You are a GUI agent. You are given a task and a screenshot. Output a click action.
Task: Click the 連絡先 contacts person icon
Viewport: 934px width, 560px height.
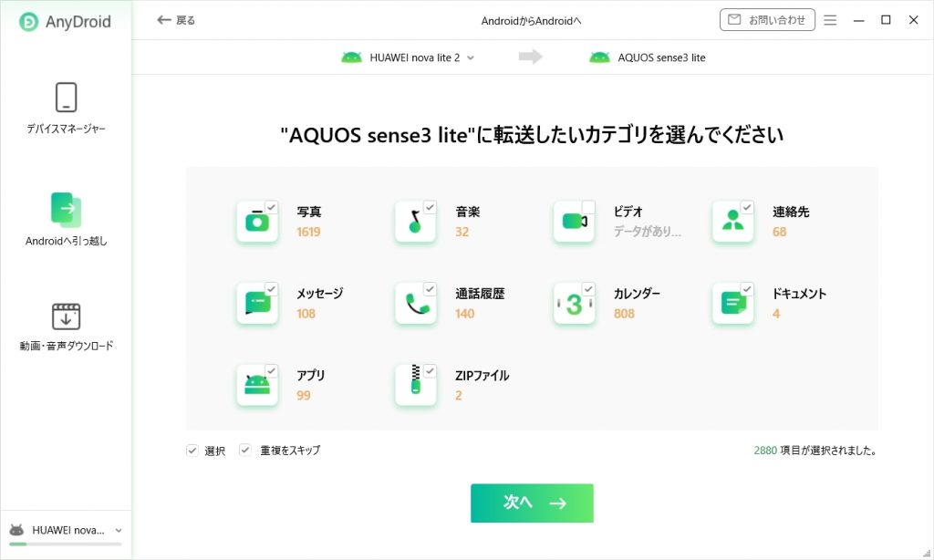tap(732, 222)
